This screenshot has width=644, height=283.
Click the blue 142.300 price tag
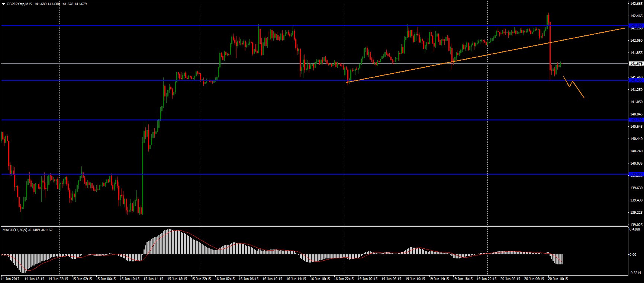636,26
